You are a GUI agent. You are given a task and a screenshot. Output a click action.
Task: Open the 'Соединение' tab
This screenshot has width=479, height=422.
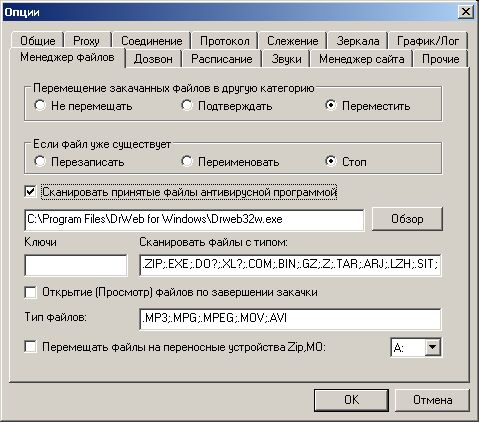click(x=152, y=41)
